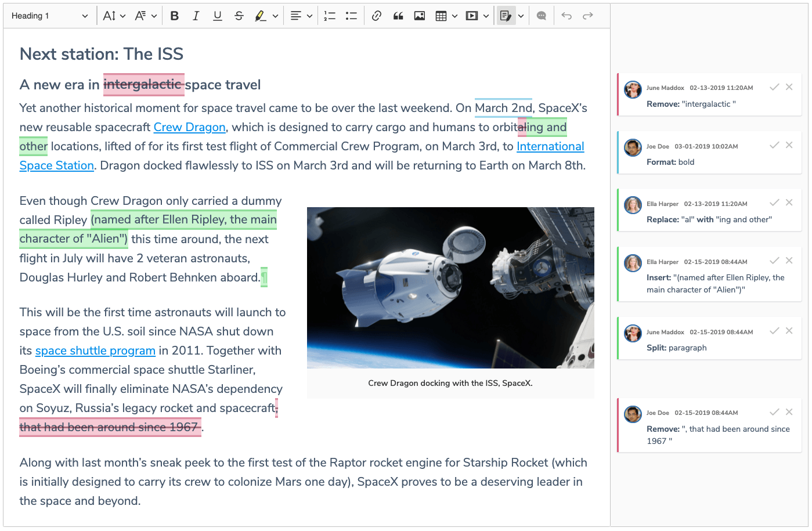Toggle bold formatting in the toolbar
Screen dimensions: 812x531
click(174, 16)
